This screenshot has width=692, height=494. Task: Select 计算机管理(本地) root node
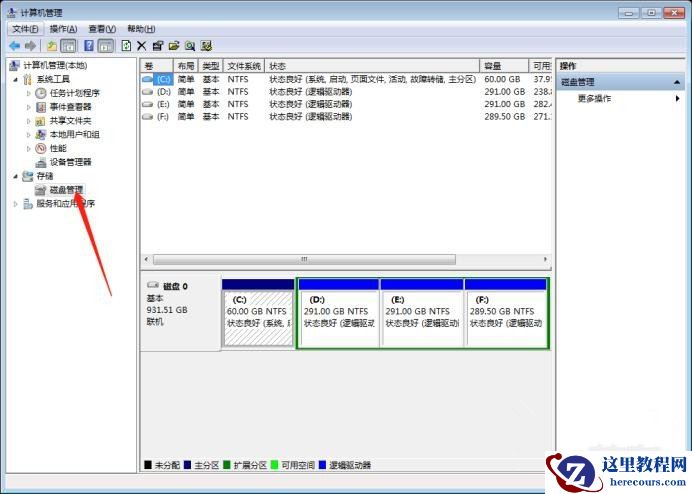[x=55, y=65]
